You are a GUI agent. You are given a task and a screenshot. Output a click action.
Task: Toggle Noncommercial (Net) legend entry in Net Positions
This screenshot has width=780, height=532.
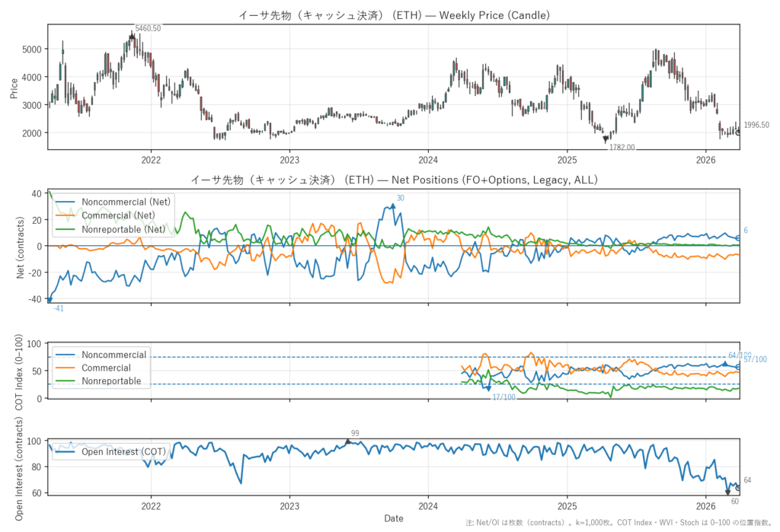tap(126, 201)
